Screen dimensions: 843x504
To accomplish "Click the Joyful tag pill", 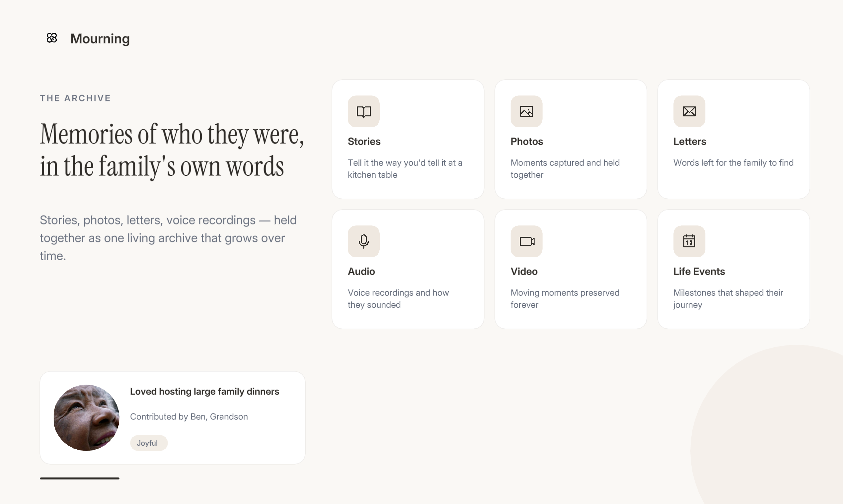I will [149, 443].
